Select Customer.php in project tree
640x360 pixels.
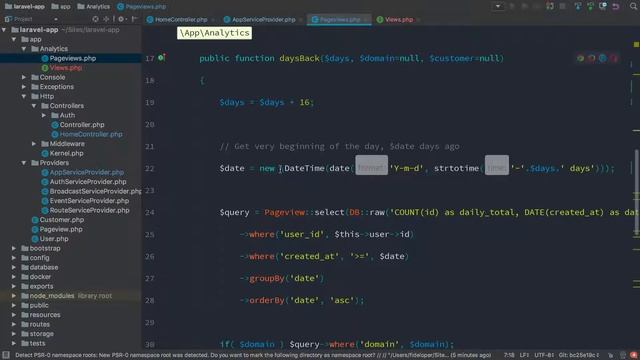coord(58,220)
